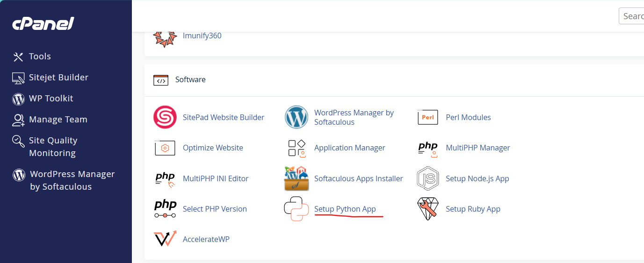
Task: Open WP Toolkit in the sidebar
Action: pyautogui.click(x=51, y=99)
